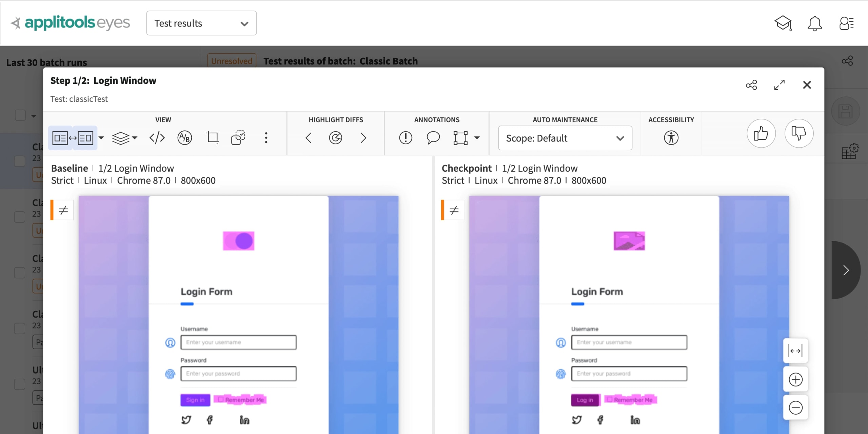Click the highlight diffs radar icon
Screen dimensions: 868x434
tap(335, 138)
